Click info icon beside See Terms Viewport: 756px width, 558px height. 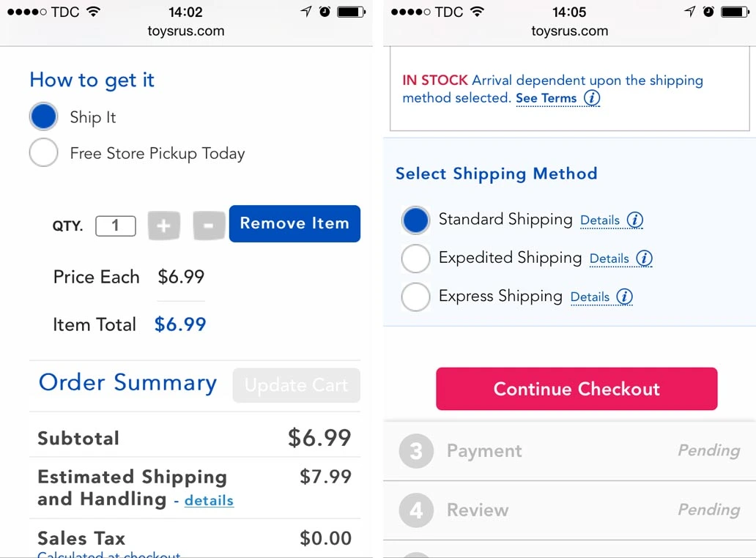coord(591,98)
